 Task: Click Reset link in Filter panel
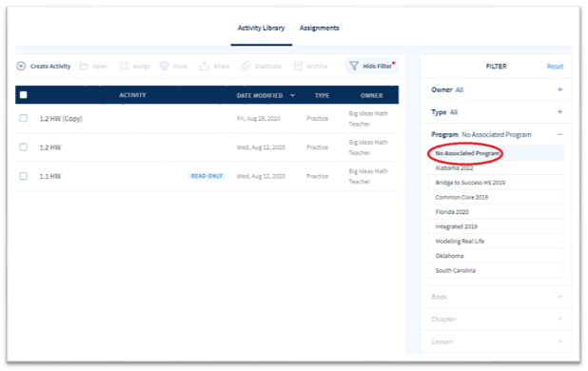point(555,67)
